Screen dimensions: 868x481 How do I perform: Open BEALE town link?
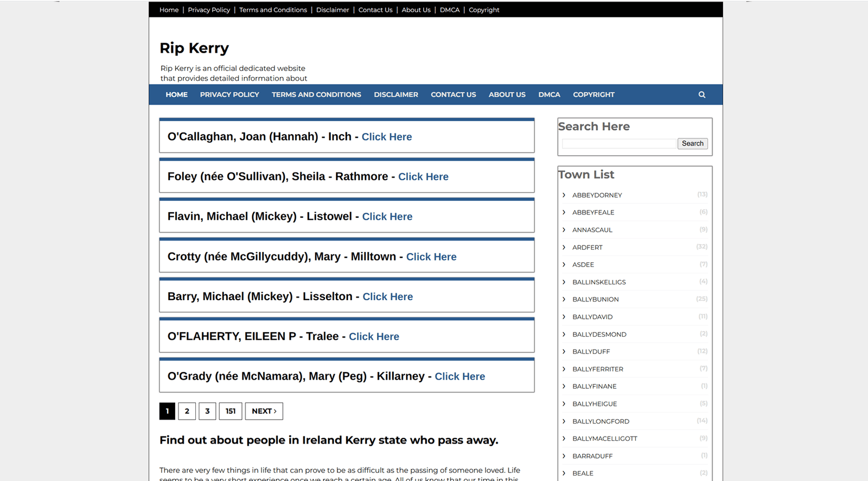click(583, 473)
